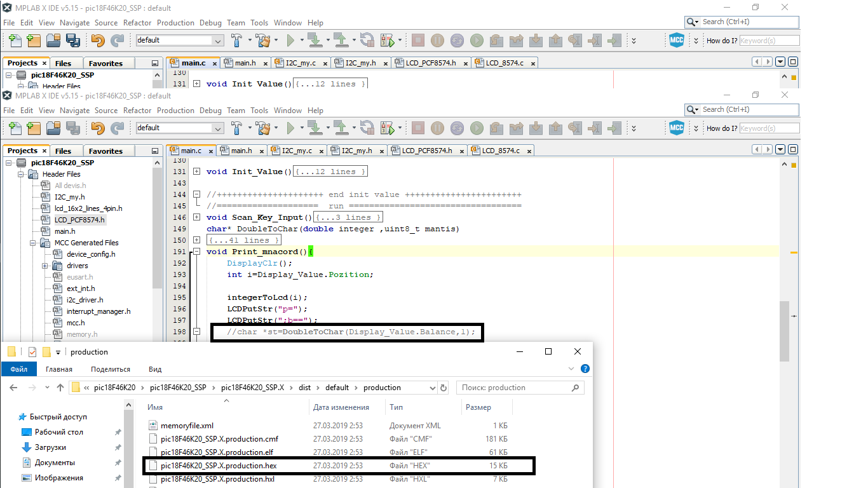Click Build hammer icon in upper MPLAB toolbar
868x488 pixels.
coord(236,40)
